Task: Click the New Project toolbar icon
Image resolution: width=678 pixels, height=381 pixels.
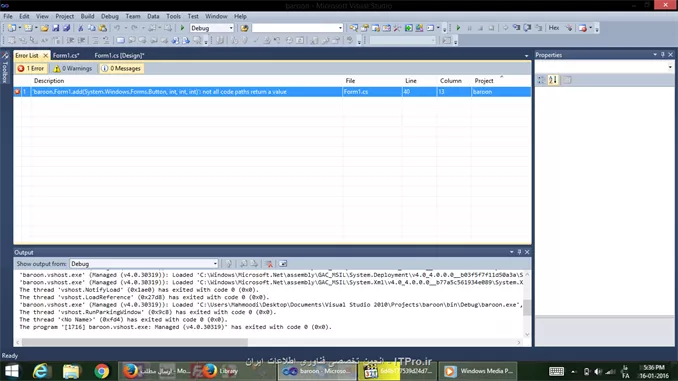Action: (12, 28)
